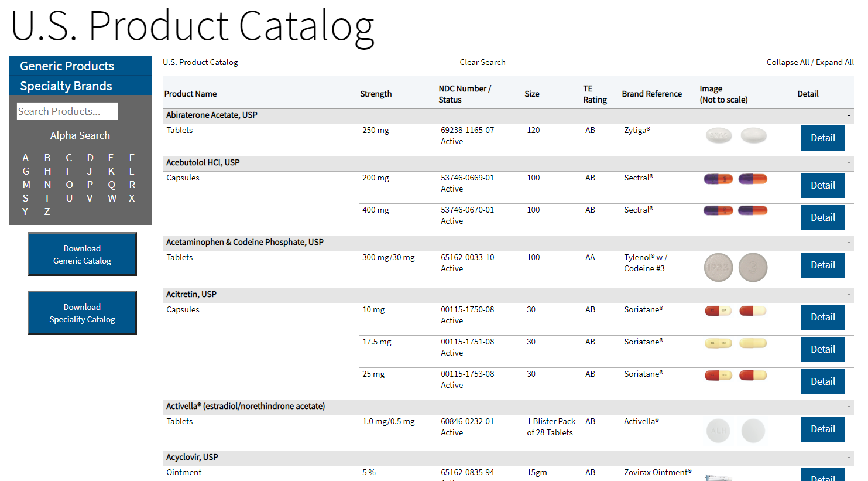Viewport: 868px width, 481px height.
Task: Collapse the Acebutolol HCl, USP section
Action: tap(848, 163)
